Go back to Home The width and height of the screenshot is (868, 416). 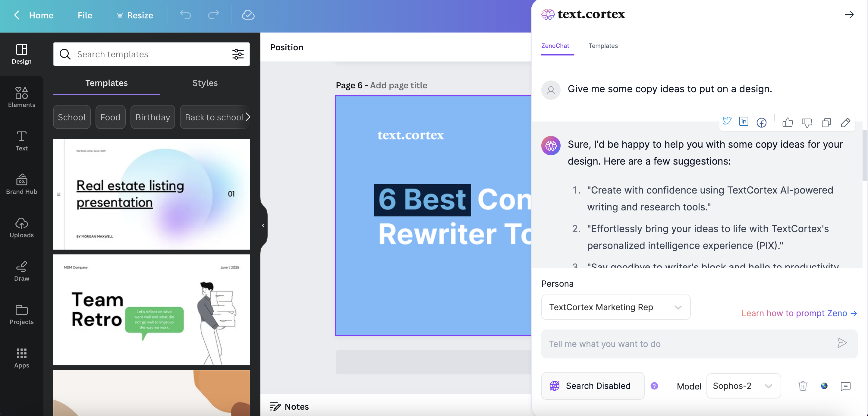(x=34, y=15)
